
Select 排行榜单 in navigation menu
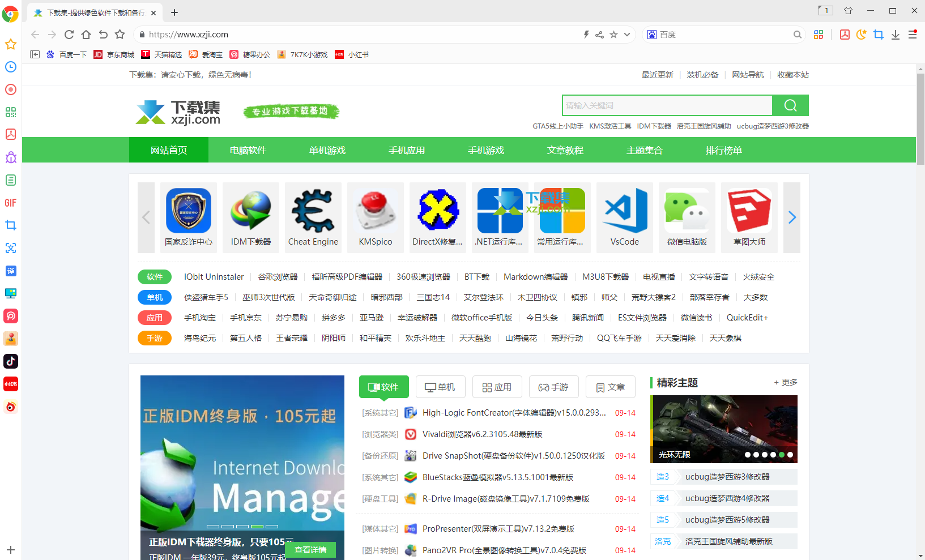[724, 150]
